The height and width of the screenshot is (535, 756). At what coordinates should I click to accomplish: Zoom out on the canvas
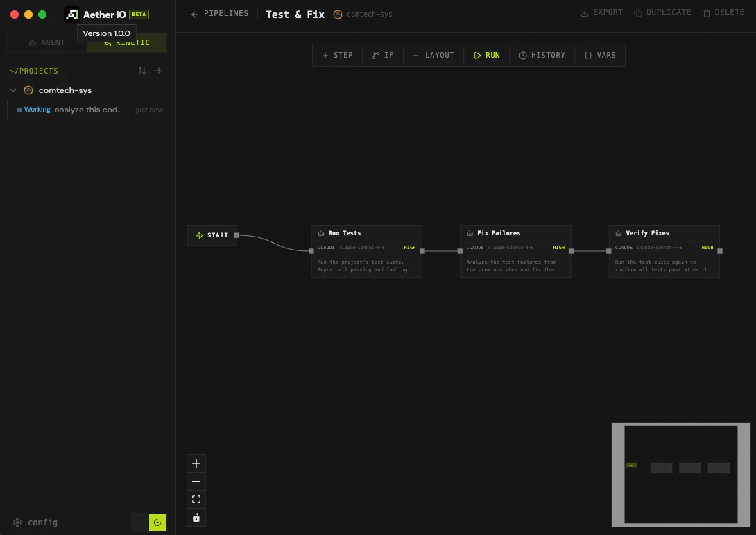(196, 482)
